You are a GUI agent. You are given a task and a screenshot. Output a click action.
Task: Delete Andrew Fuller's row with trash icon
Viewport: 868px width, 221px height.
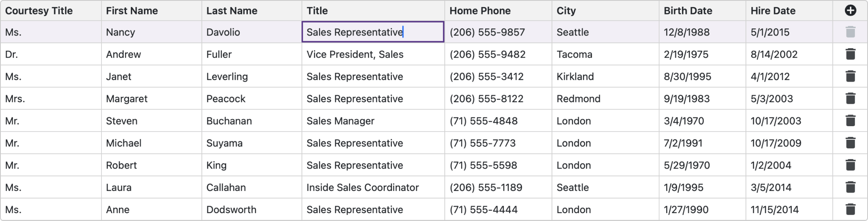[850, 54]
